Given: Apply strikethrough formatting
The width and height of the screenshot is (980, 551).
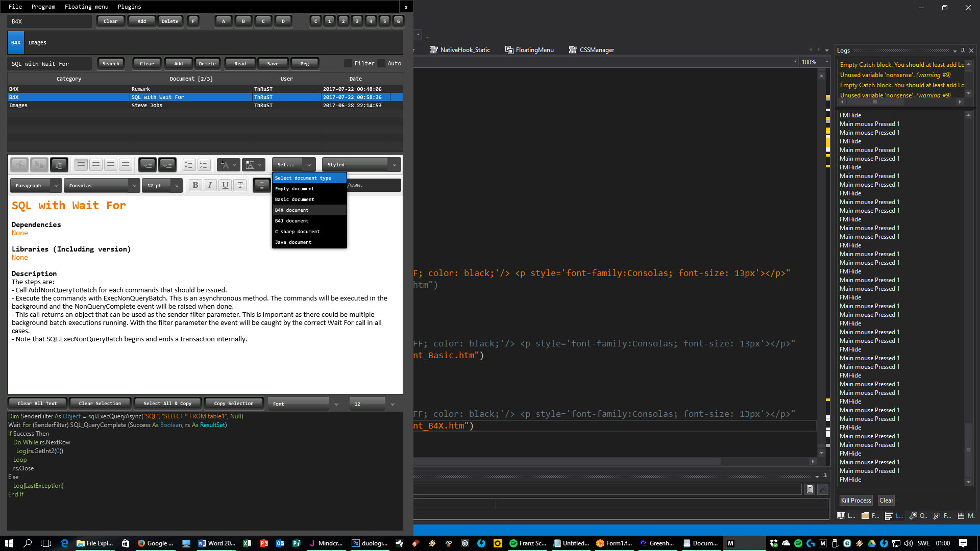Looking at the screenshot, I should (240, 186).
